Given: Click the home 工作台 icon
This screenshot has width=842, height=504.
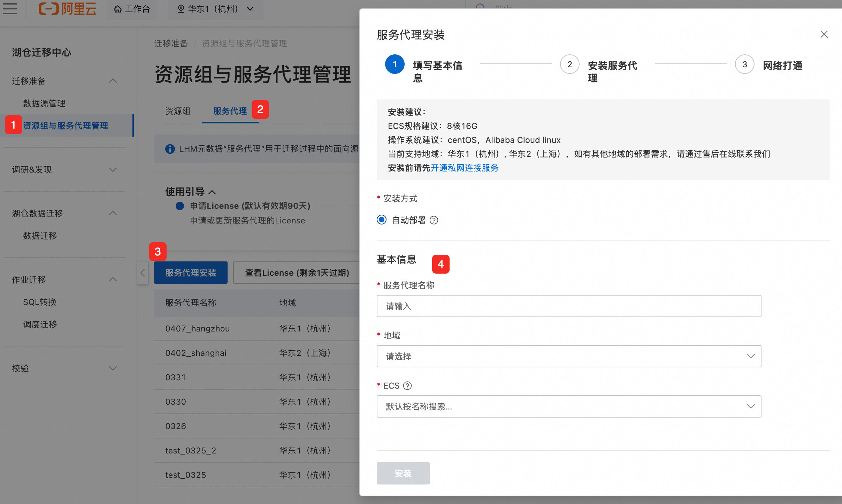Looking at the screenshot, I should [x=118, y=9].
